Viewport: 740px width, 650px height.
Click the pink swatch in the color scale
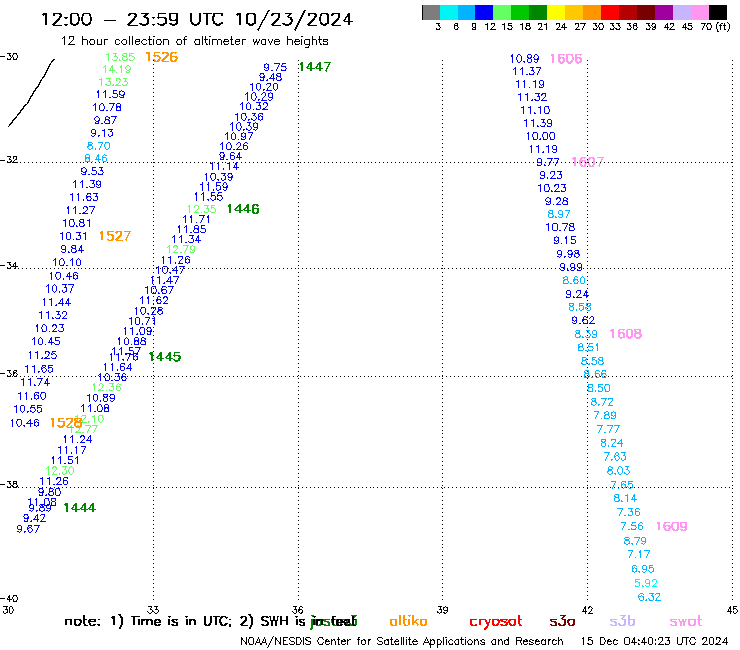click(700, 12)
